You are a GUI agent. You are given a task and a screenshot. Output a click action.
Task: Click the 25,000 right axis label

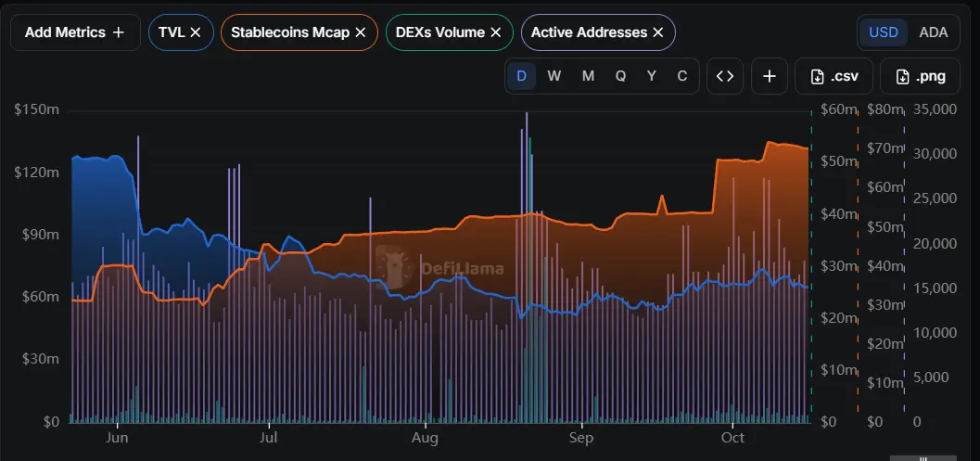point(935,198)
